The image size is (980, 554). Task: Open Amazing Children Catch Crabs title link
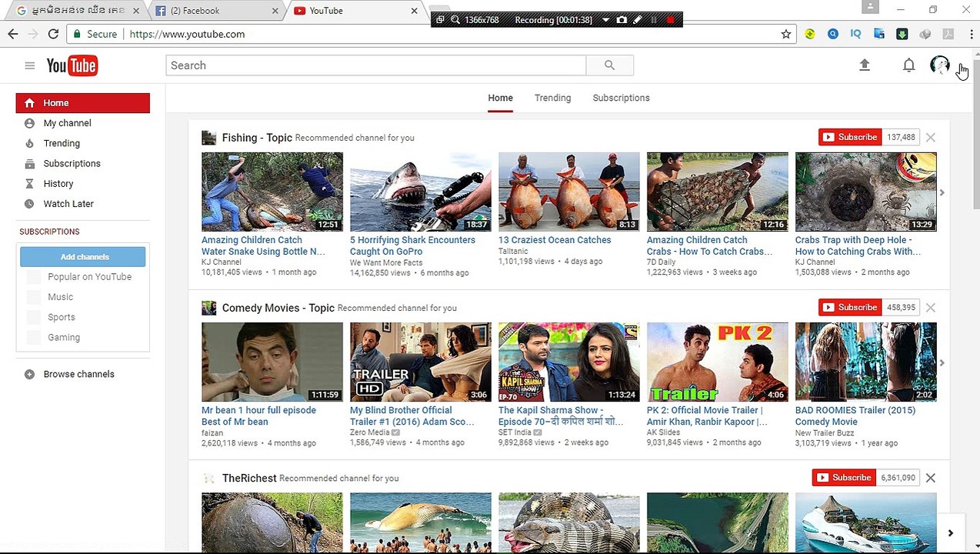(x=710, y=245)
